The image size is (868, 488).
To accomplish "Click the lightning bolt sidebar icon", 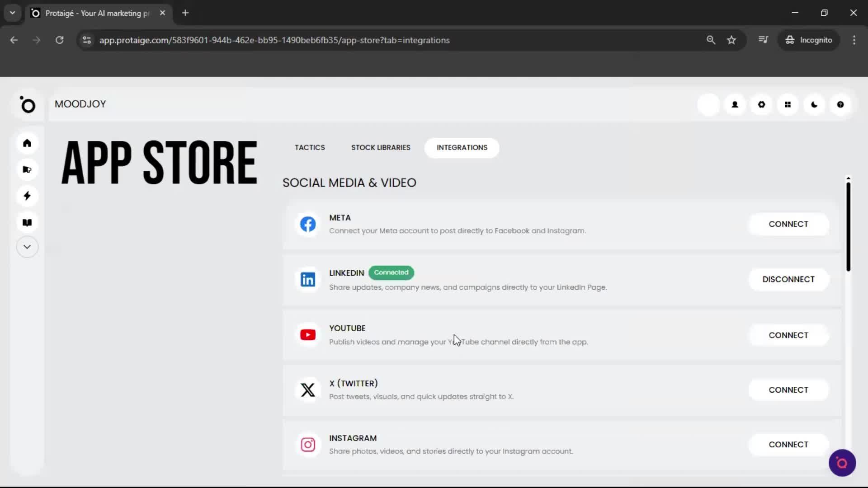I will (x=27, y=196).
